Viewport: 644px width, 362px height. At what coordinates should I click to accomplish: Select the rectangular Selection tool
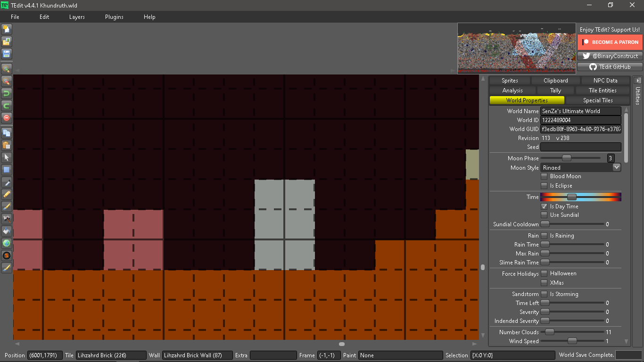(x=7, y=171)
